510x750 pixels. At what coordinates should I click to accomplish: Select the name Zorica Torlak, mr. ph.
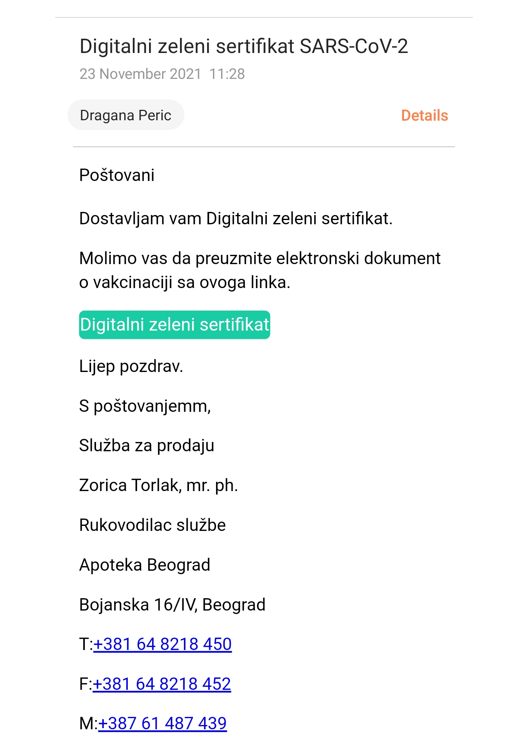(158, 485)
